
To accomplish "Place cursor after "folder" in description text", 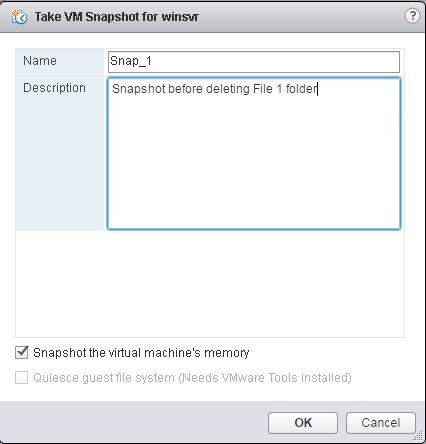I will (317, 89).
